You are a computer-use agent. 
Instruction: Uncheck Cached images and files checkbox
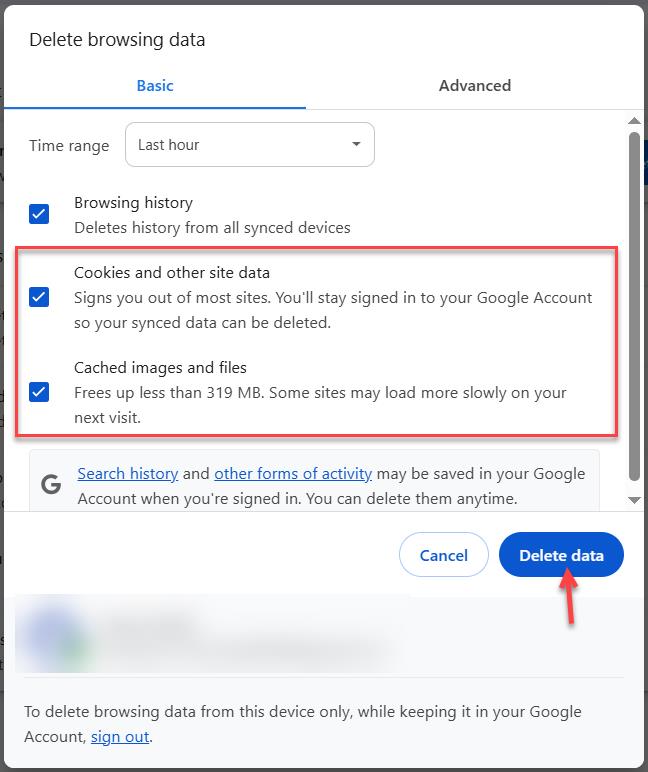39,392
